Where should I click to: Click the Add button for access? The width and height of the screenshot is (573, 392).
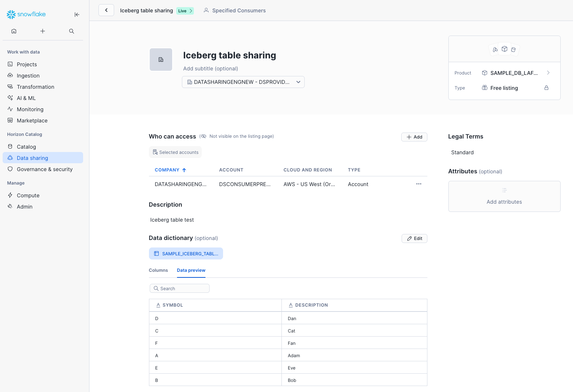[414, 137]
